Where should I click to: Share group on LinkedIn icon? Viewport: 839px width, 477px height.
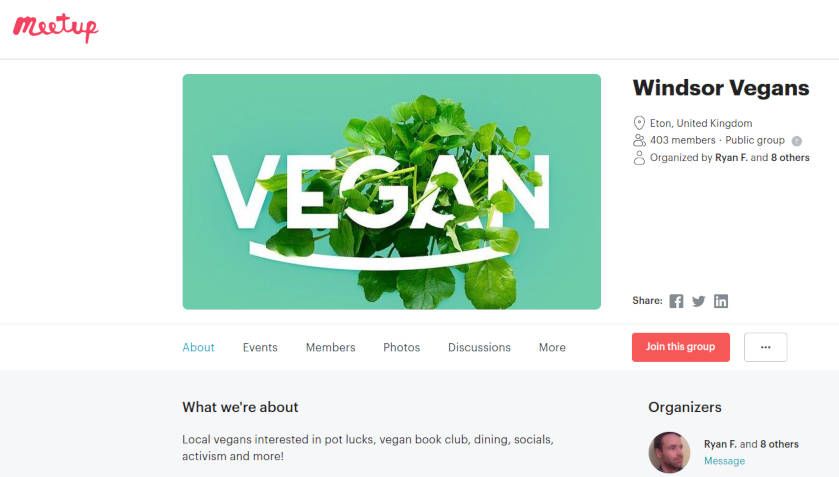721,301
